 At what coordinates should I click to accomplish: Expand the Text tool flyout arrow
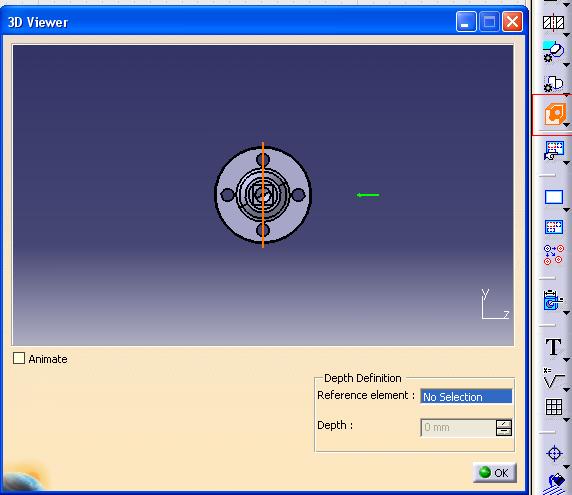point(566,360)
